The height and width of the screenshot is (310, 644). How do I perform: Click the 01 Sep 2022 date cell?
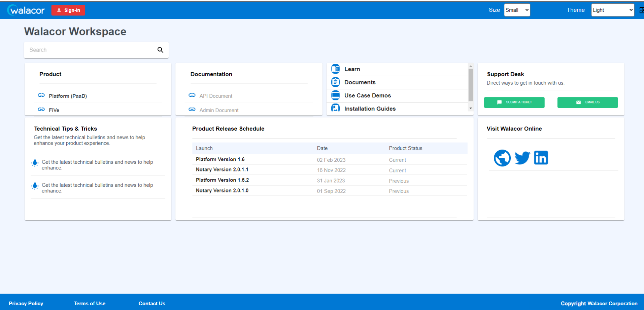point(331,191)
